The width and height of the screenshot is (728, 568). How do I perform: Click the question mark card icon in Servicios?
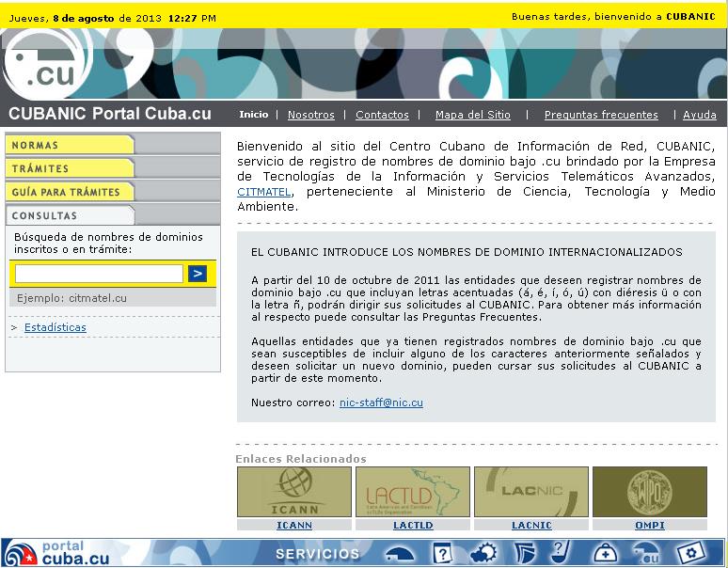[443, 553]
